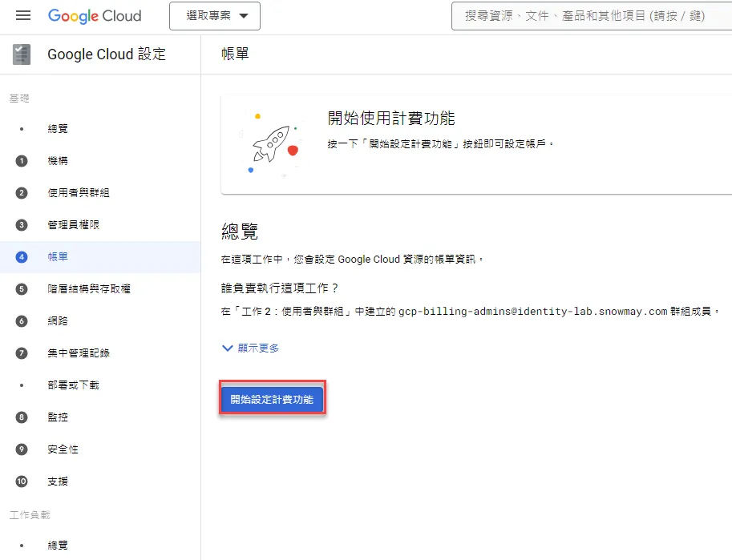Open step 9 安全性
Viewport: 732px width, 560px height.
click(63, 449)
